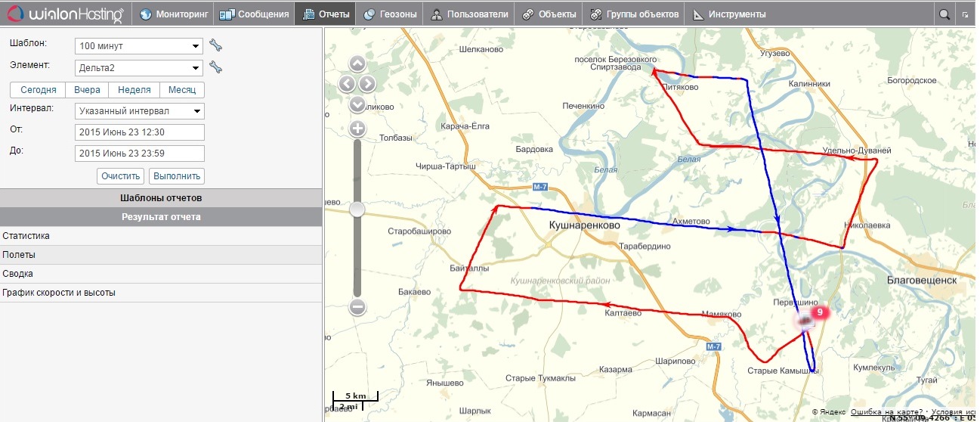The height and width of the screenshot is (422, 980).
Task: Expand the Элемент dropdown with Дельта2
Action: point(140,68)
